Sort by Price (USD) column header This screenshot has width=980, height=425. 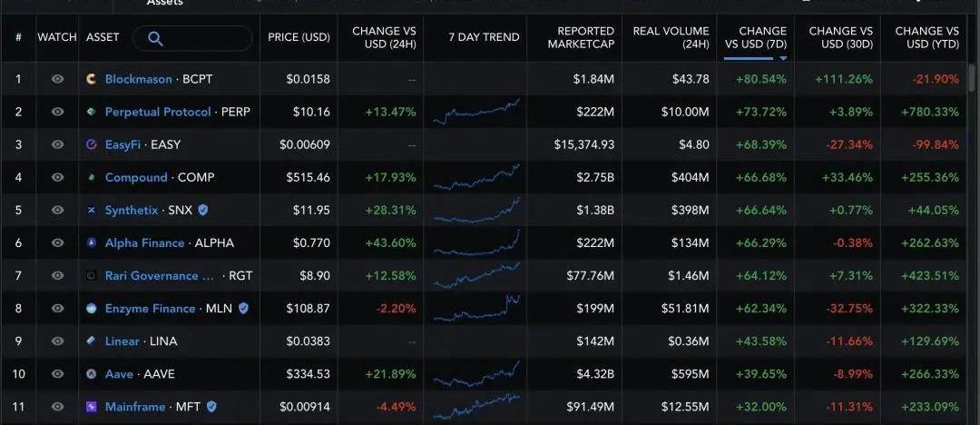[x=299, y=37]
